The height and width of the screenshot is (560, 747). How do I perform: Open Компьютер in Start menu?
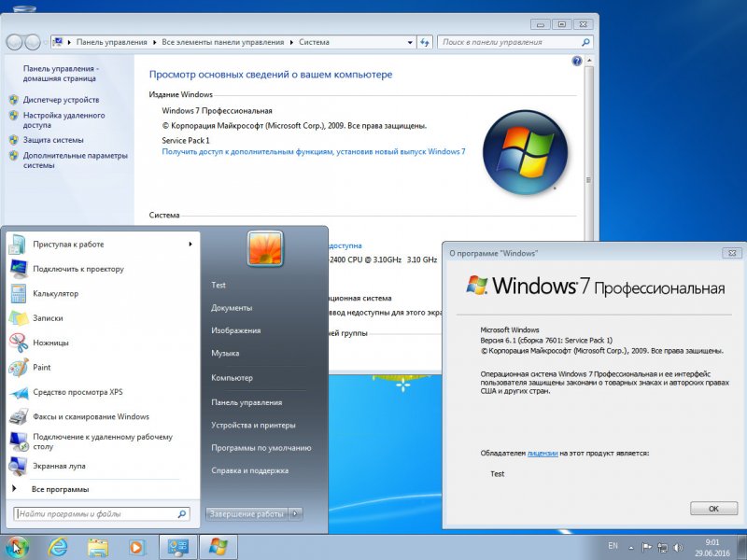point(232,378)
